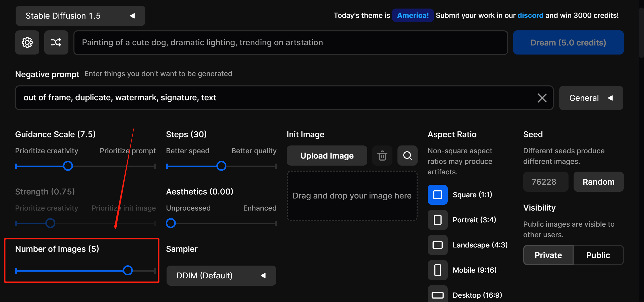Click the shuffle random prompt icon
Viewport: 644px width, 302px height.
pyautogui.click(x=56, y=42)
